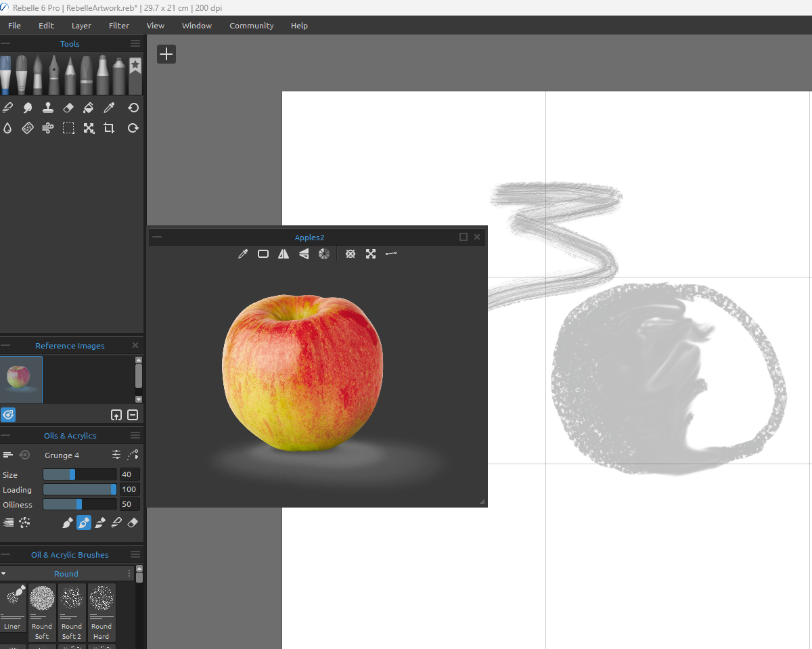Reset the Grunge 4 brush settings
This screenshot has width=812, height=649.
pos(25,455)
